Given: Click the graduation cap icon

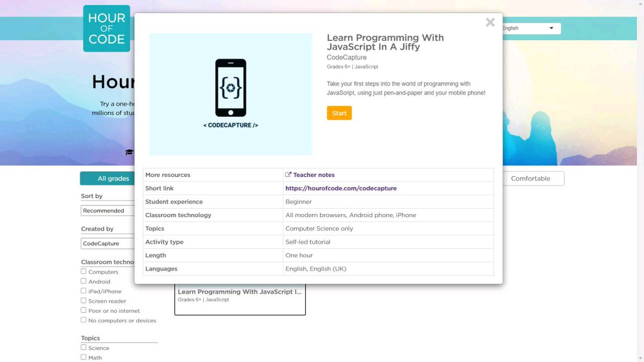Looking at the screenshot, I should point(129,152).
